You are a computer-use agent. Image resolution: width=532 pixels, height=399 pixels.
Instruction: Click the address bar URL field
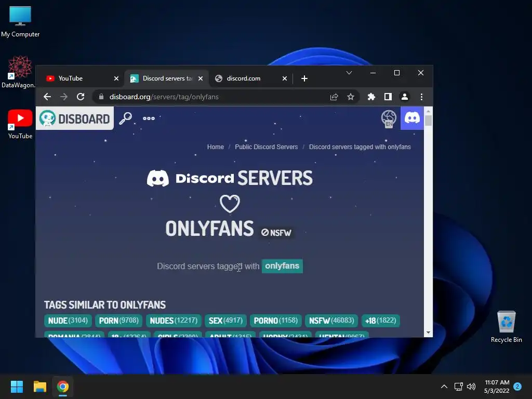217,97
